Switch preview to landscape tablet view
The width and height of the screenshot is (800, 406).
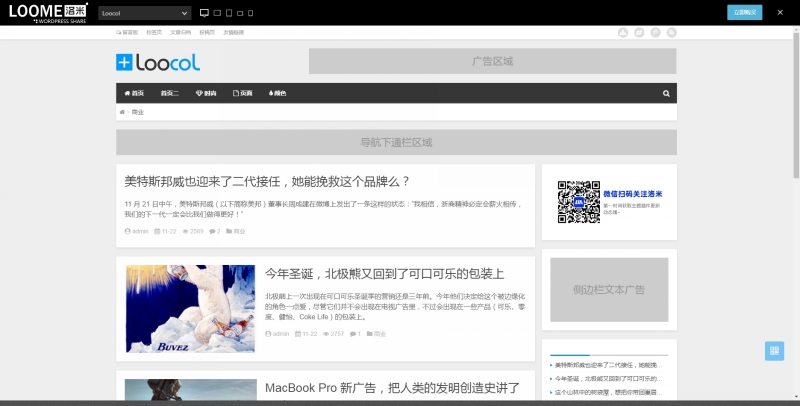click(x=217, y=13)
